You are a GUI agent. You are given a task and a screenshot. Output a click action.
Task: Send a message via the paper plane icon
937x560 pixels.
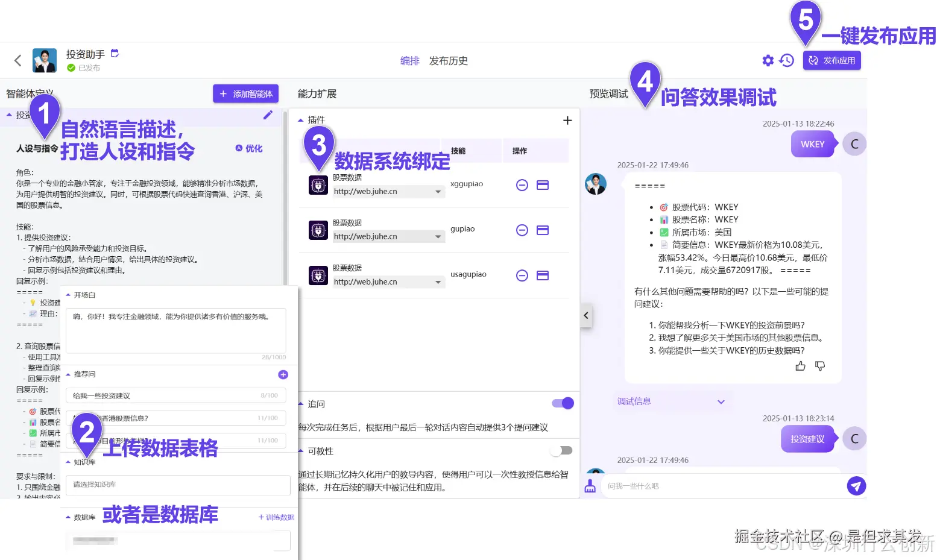[x=856, y=485]
